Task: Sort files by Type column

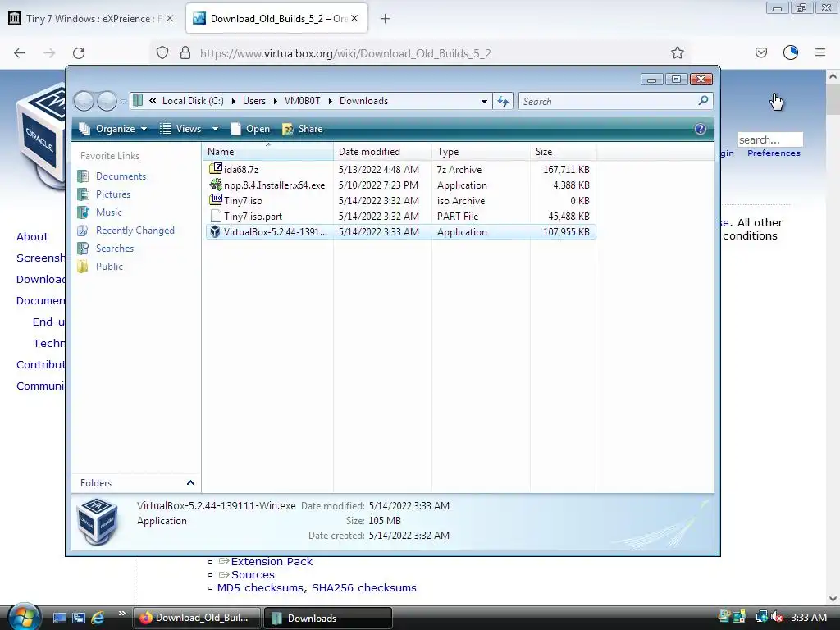Action: click(x=481, y=152)
